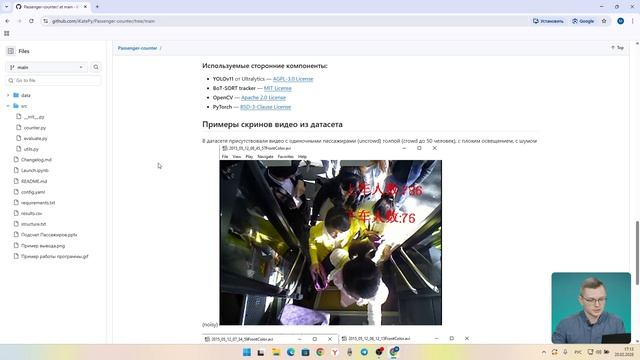Image resolution: width=640 pixels, height=360 pixels.
Task: Open config.yaml file
Action: 33,192
